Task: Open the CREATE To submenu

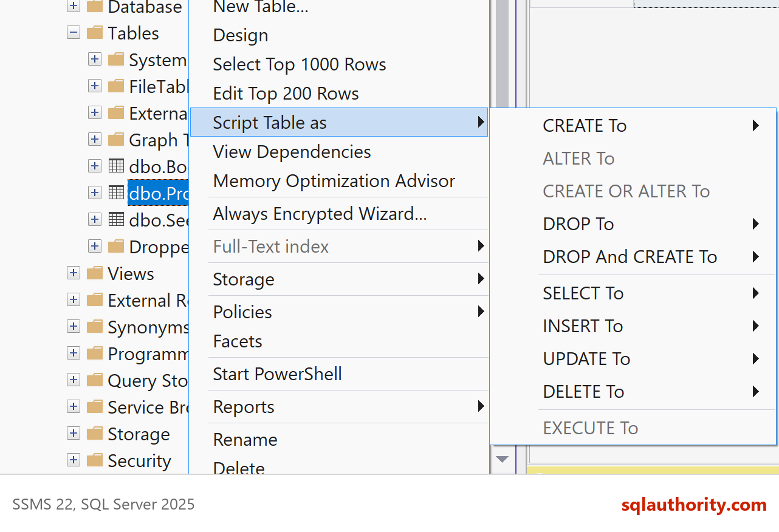Action: coord(633,126)
